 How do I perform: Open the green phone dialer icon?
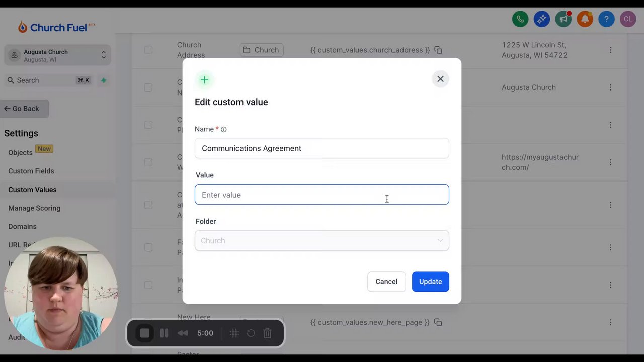520,19
